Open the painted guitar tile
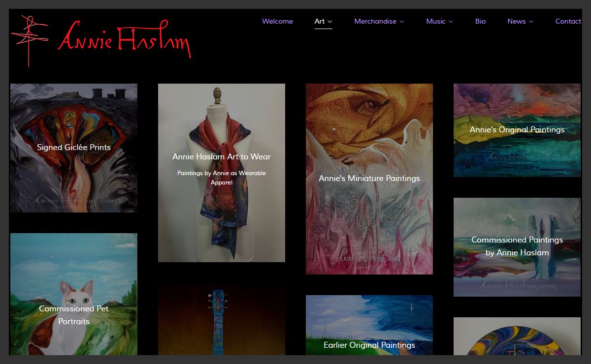Viewport: 591px width, 364px height. pos(222,319)
